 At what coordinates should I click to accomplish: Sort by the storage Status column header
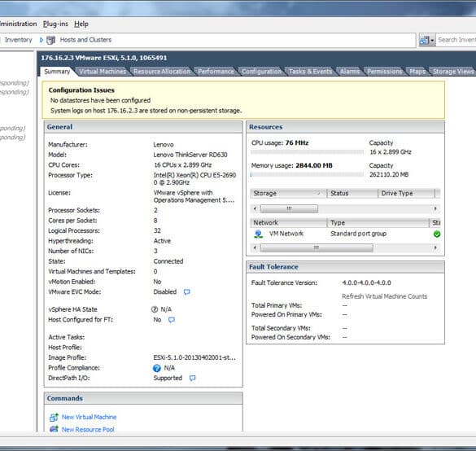(352, 194)
